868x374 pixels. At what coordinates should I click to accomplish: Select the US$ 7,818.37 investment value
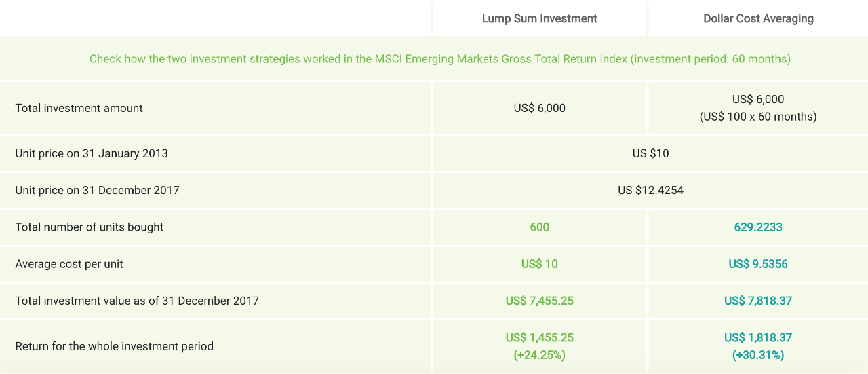(758, 301)
